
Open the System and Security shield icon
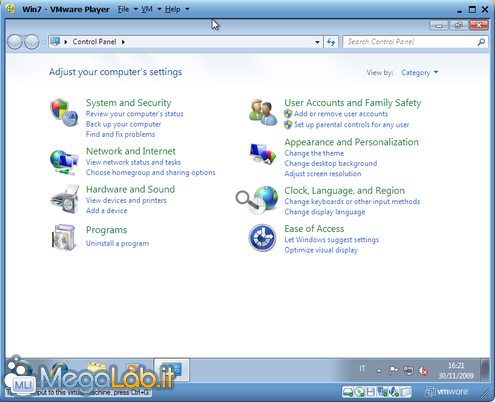(64, 113)
